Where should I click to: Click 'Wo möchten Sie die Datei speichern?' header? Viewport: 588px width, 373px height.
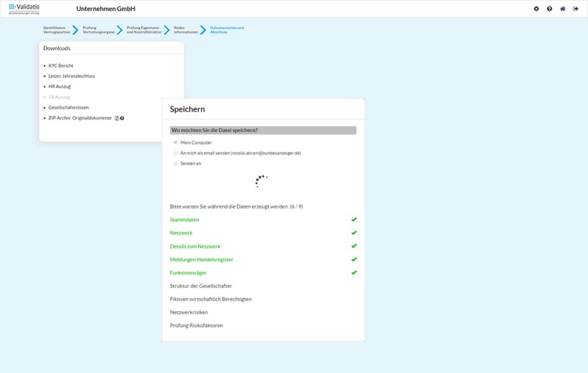click(263, 130)
